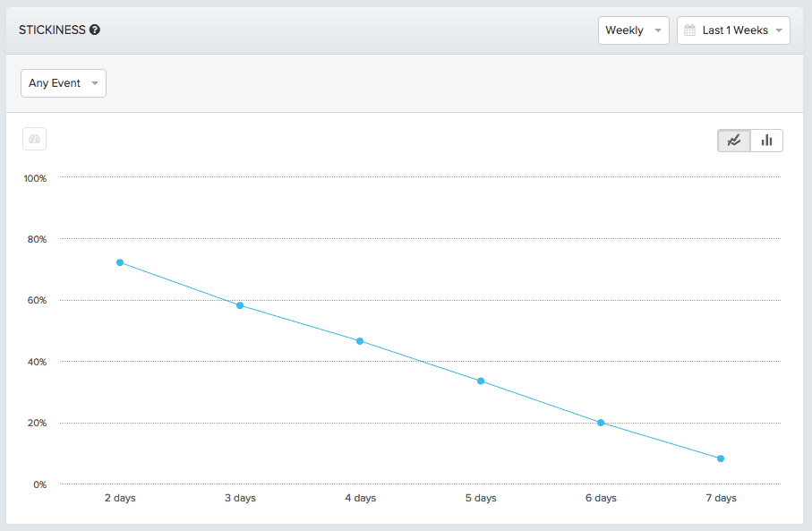Open the Weekly interval dropdown
The image size is (812, 531).
pyautogui.click(x=633, y=30)
